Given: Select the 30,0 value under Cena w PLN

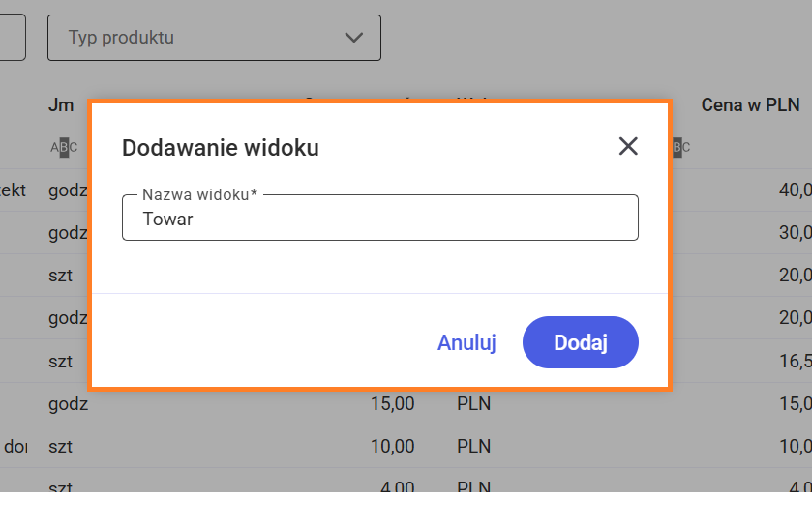Looking at the screenshot, I should [795, 232].
